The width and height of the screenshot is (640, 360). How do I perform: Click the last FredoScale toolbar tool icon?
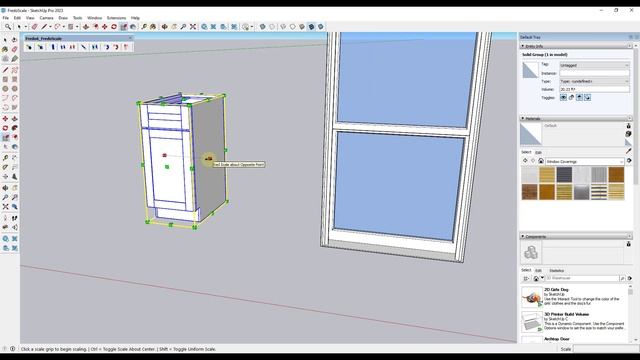[x=126, y=47]
